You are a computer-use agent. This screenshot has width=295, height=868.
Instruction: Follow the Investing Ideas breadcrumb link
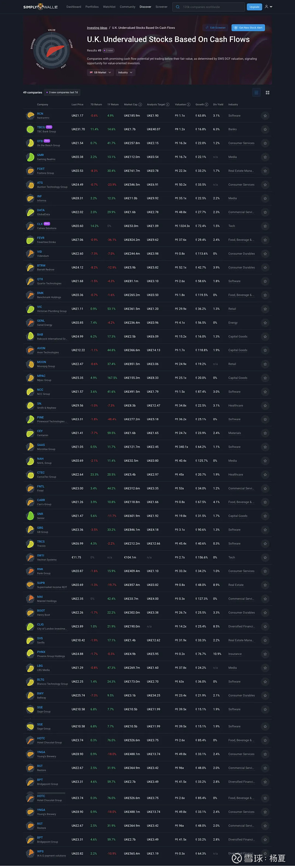click(97, 28)
